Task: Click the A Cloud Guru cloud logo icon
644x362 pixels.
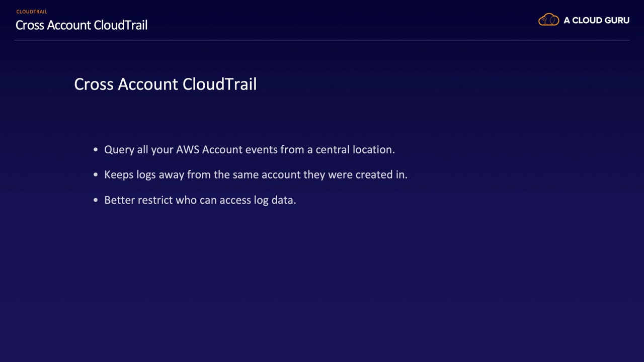Action: 548,20
